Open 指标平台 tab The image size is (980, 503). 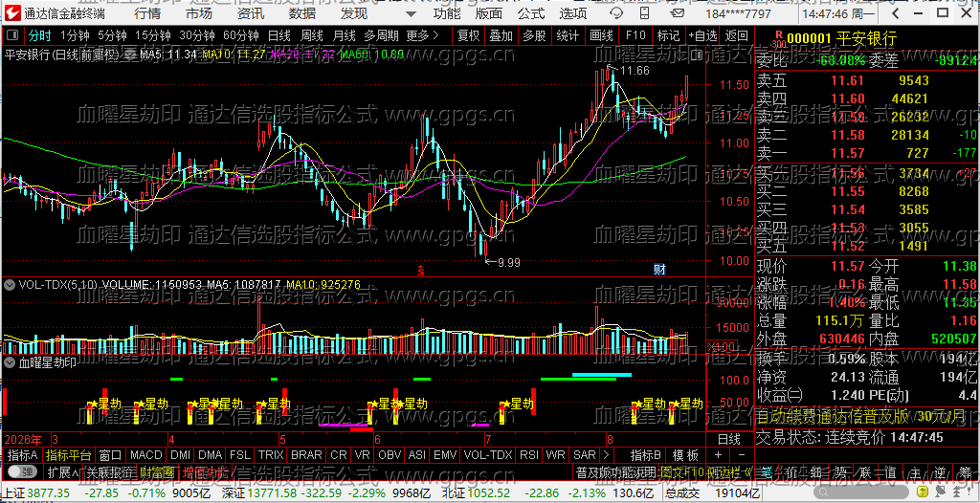point(68,455)
